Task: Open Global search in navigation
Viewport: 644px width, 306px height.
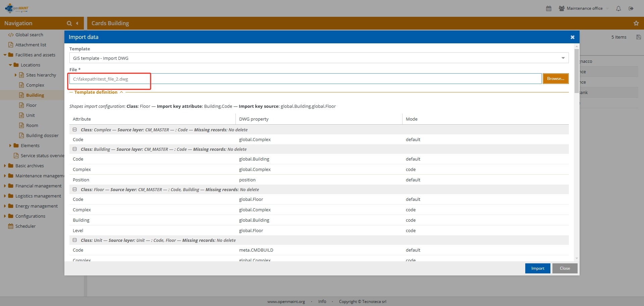Action: pyautogui.click(x=29, y=35)
